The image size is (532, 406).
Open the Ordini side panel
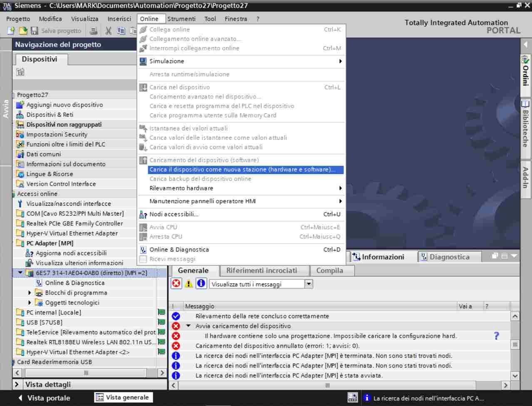click(525, 75)
